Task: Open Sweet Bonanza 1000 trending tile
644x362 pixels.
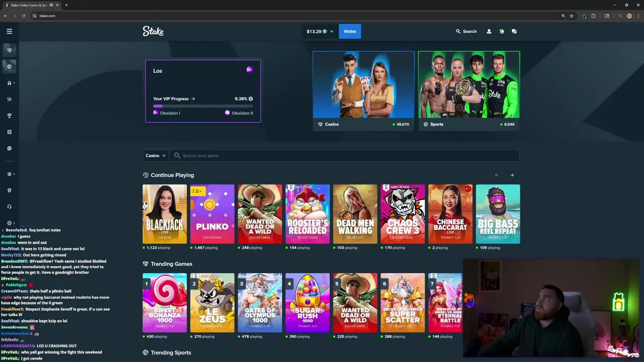Action: click(165, 303)
